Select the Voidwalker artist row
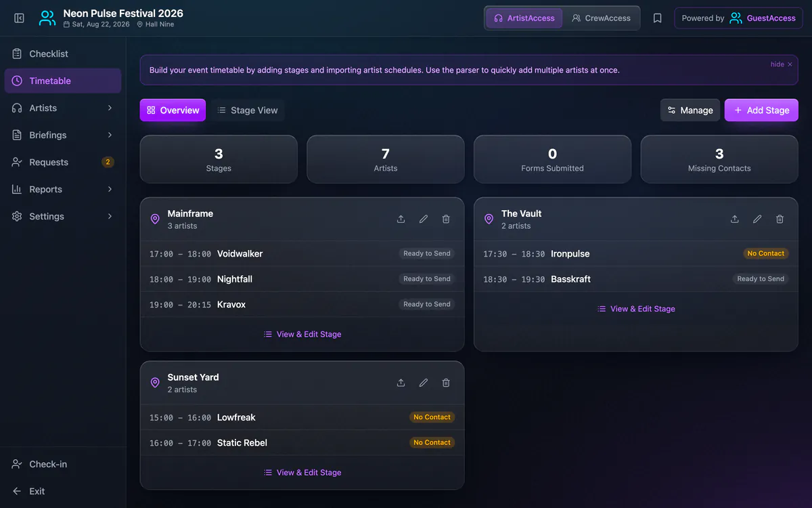Viewport: 812px width, 508px height. [x=302, y=253]
